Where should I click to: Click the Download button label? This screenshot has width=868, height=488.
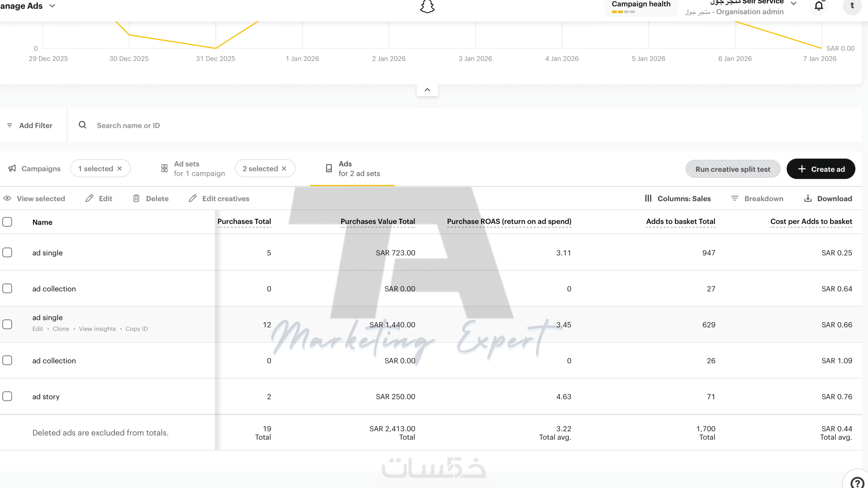coord(835,199)
